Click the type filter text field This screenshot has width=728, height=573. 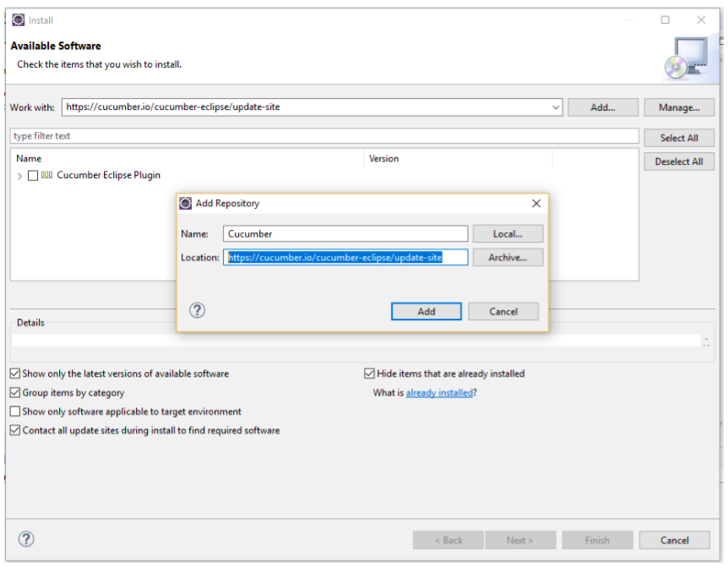324,136
